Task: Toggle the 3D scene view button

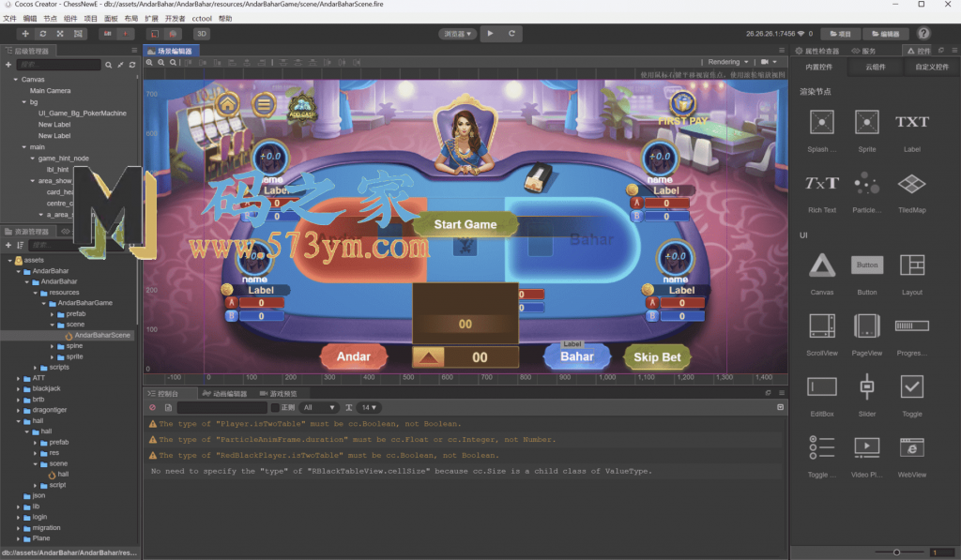Action: click(x=202, y=34)
